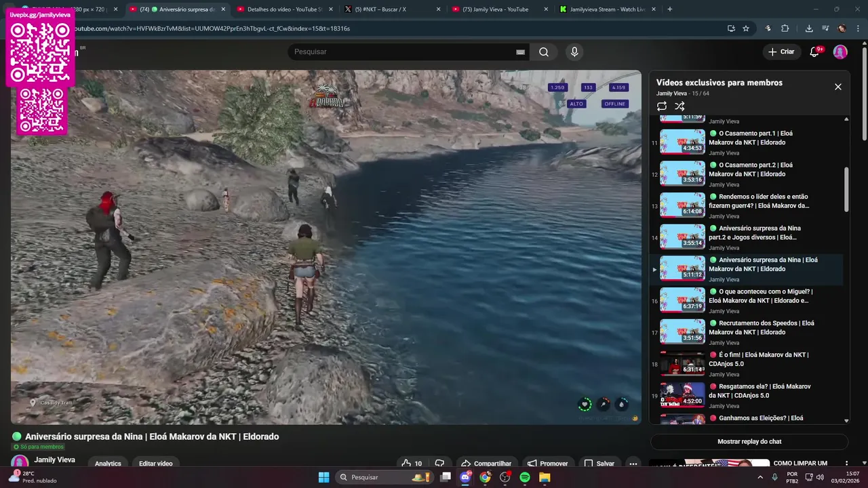This screenshot has height=488, width=868.
Task: Close the members-only playlist panel
Action: pyautogui.click(x=837, y=87)
